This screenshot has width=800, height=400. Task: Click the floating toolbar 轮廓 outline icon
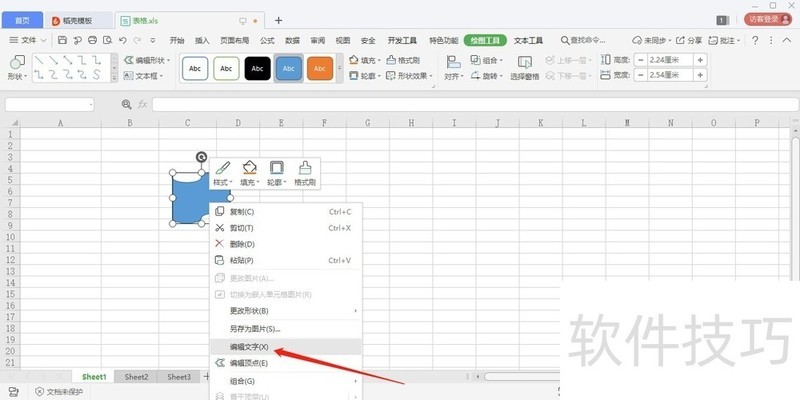(277, 168)
